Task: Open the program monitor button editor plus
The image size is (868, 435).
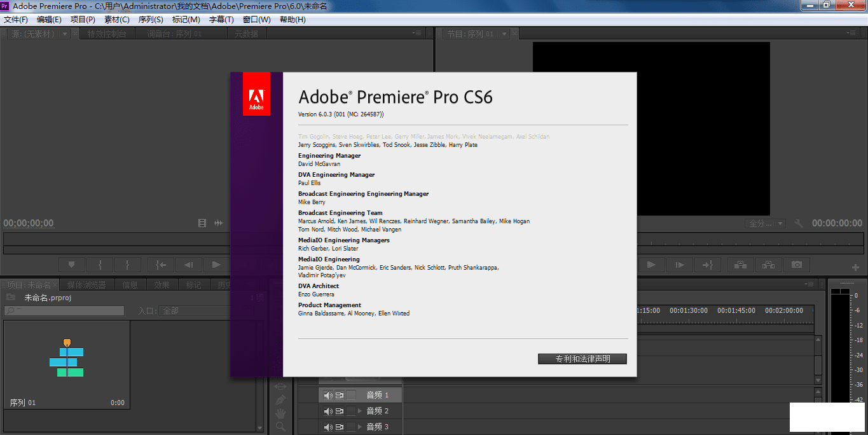Action: pyautogui.click(x=855, y=268)
